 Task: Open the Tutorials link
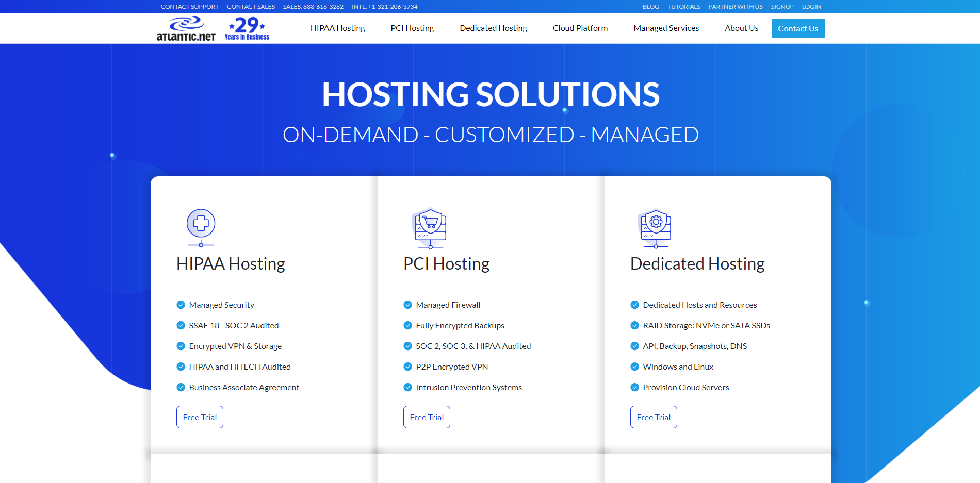(x=684, y=7)
